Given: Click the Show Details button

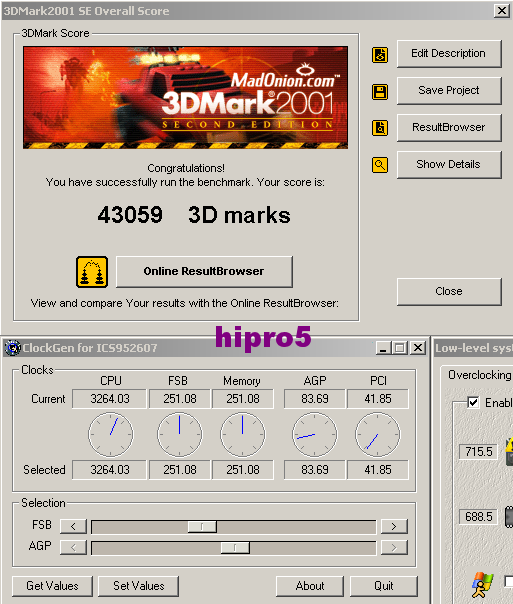Looking at the screenshot, I should pyautogui.click(x=449, y=164).
